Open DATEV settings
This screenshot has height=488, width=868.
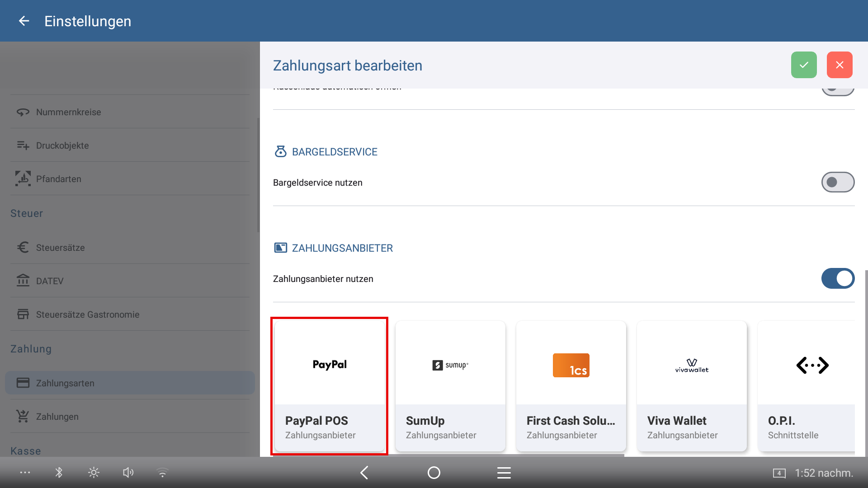[x=130, y=281]
